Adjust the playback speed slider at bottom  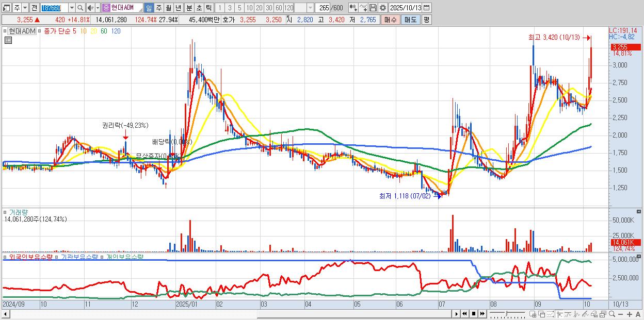pos(507,314)
